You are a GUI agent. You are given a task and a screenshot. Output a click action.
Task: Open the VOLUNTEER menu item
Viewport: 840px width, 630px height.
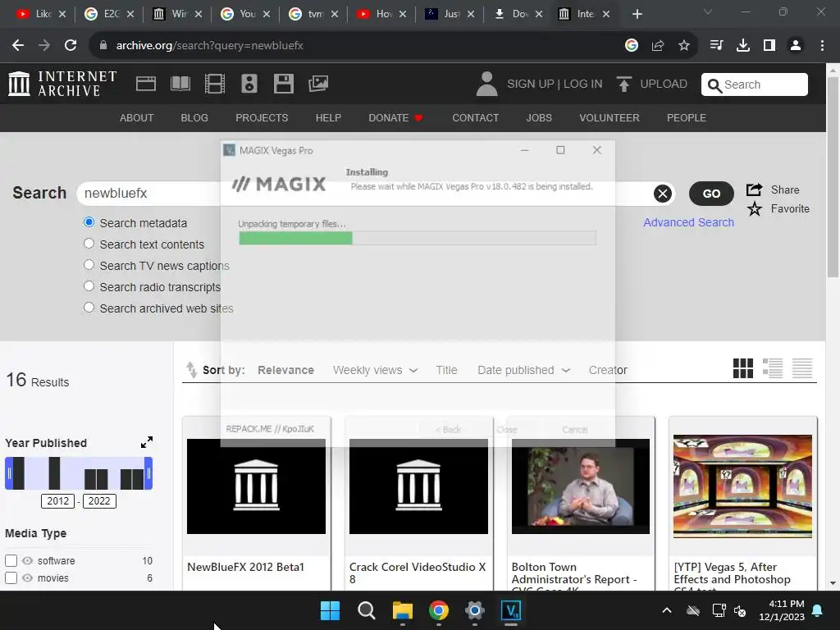609,118
